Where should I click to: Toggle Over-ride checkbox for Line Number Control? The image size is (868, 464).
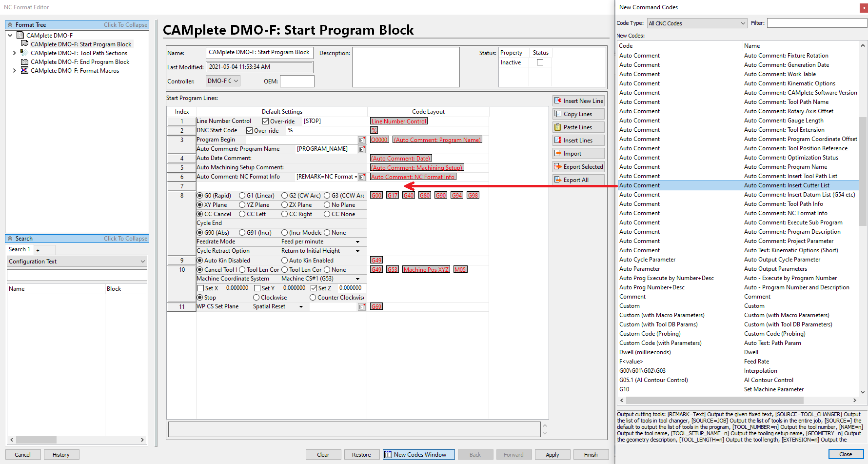(266, 121)
